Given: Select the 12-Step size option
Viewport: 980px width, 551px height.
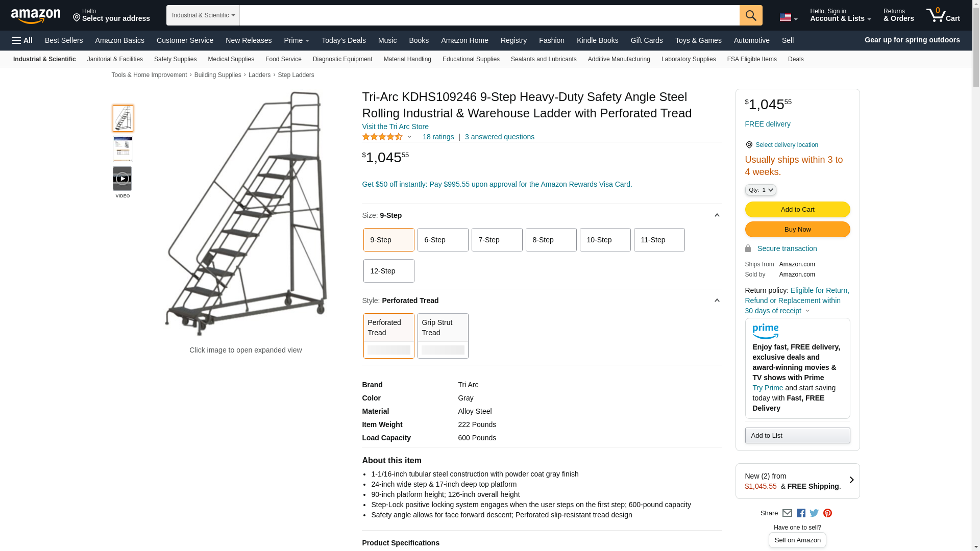Looking at the screenshot, I should pyautogui.click(x=388, y=271).
